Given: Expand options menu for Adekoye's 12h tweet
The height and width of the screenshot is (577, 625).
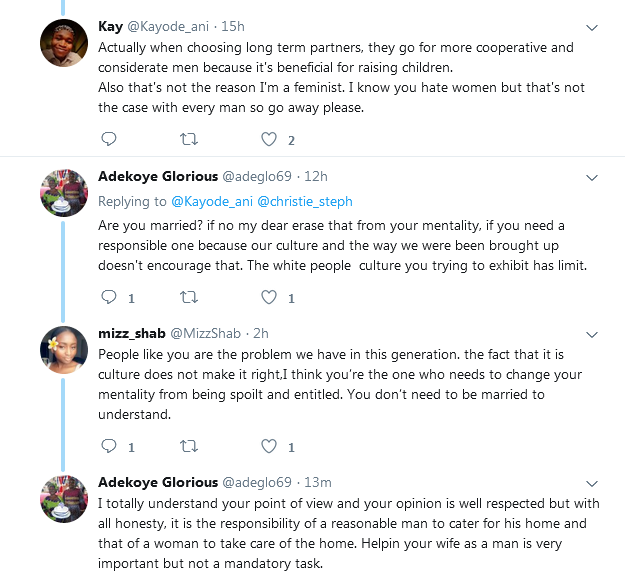Looking at the screenshot, I should click(592, 177).
